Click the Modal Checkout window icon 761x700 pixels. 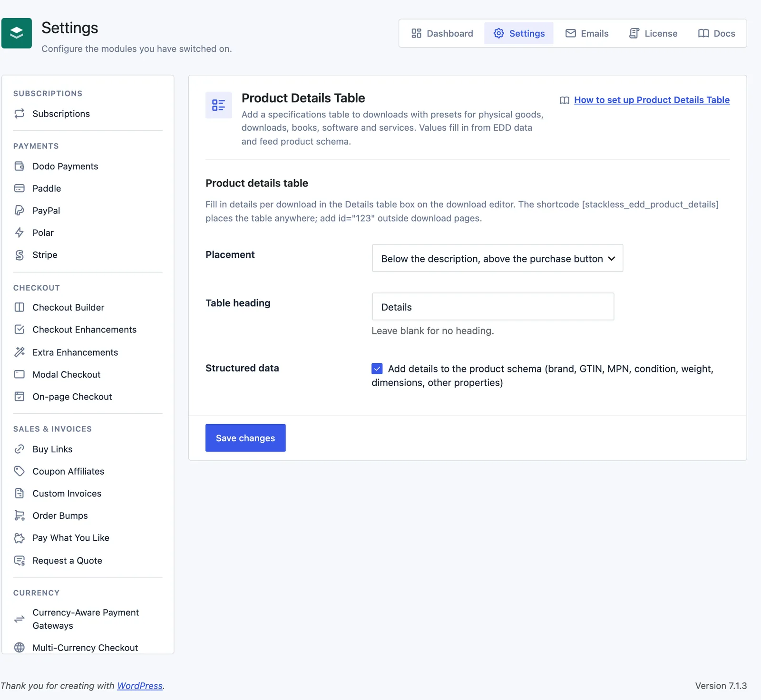pos(20,374)
